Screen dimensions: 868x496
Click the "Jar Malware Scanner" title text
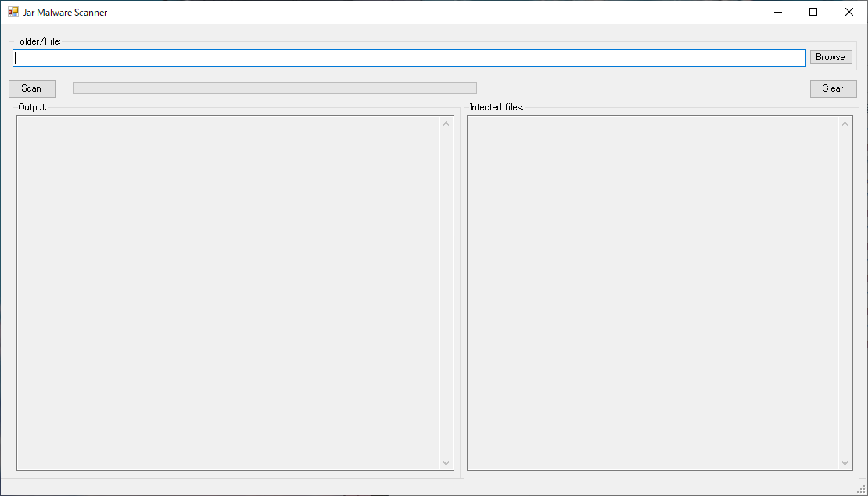pos(66,13)
